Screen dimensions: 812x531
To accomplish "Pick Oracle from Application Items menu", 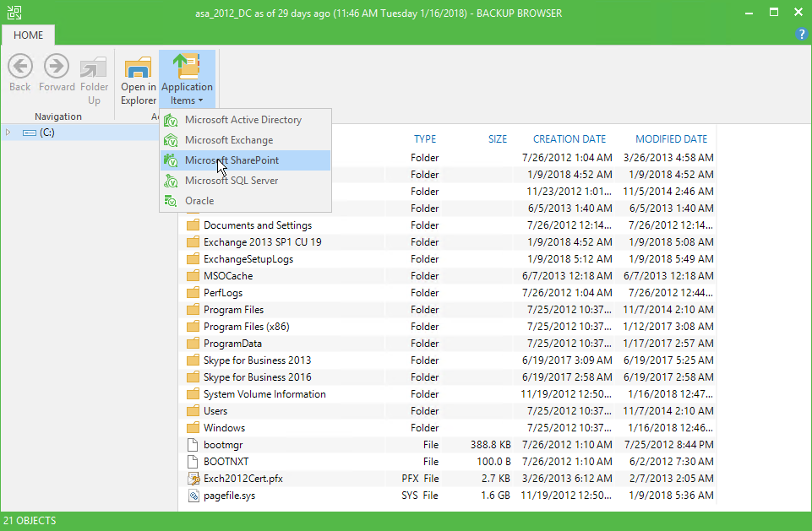I will [246, 200].
